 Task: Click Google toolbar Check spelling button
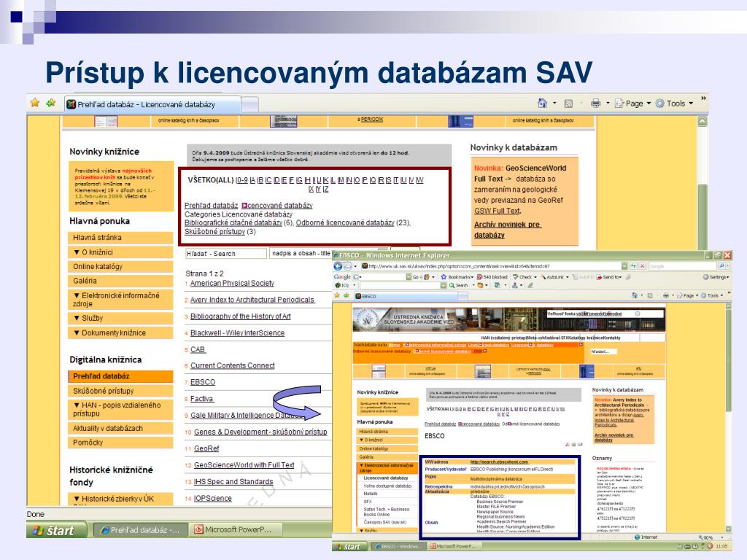pyautogui.click(x=525, y=276)
